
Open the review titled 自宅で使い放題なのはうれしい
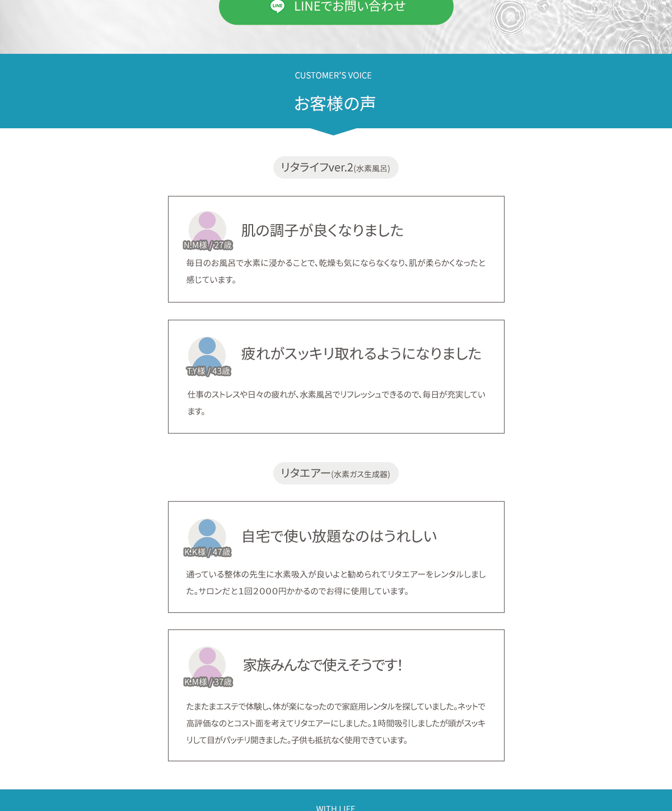pyautogui.click(x=339, y=536)
